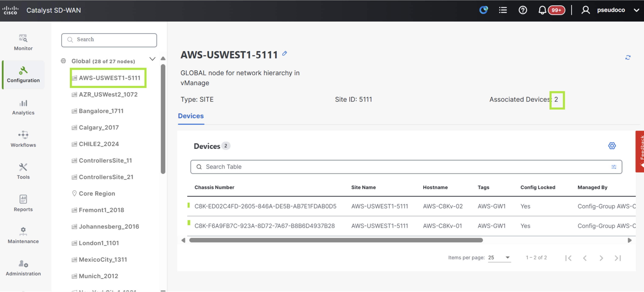The width and height of the screenshot is (644, 292).
Task: Sort by Chassis Number column
Action: (x=214, y=187)
